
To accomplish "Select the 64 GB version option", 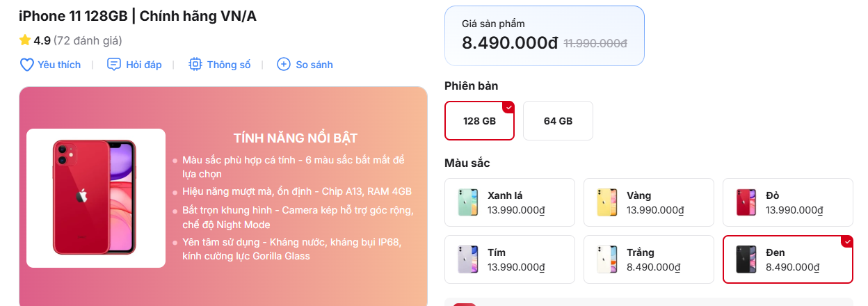I will pyautogui.click(x=558, y=120).
